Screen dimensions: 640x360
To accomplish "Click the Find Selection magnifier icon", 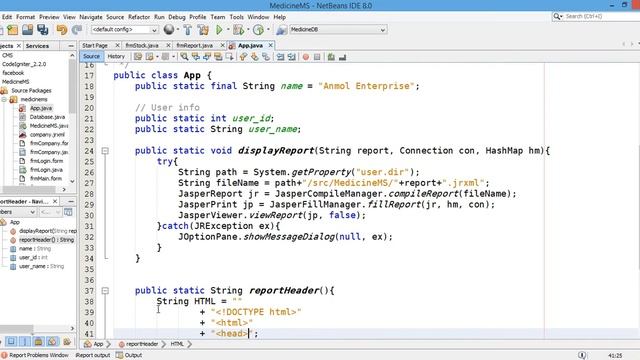I will coord(184,57).
